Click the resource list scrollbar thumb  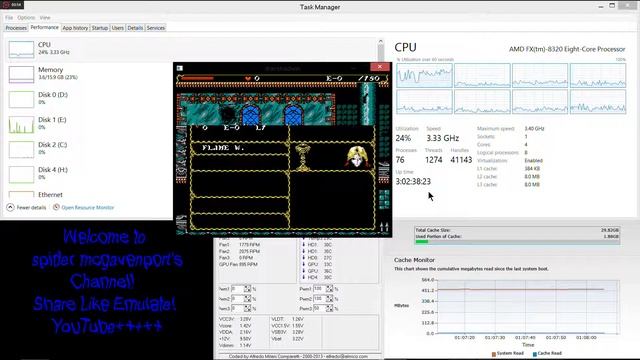tap(380, 53)
